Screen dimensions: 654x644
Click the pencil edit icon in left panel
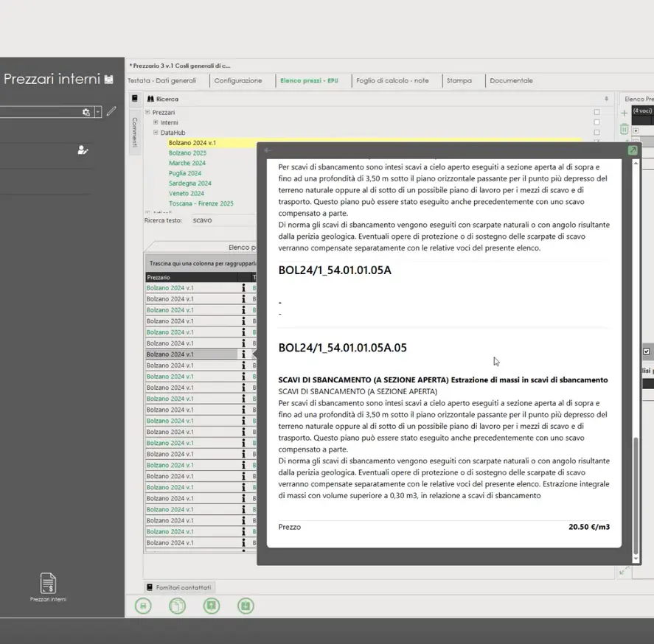111,111
